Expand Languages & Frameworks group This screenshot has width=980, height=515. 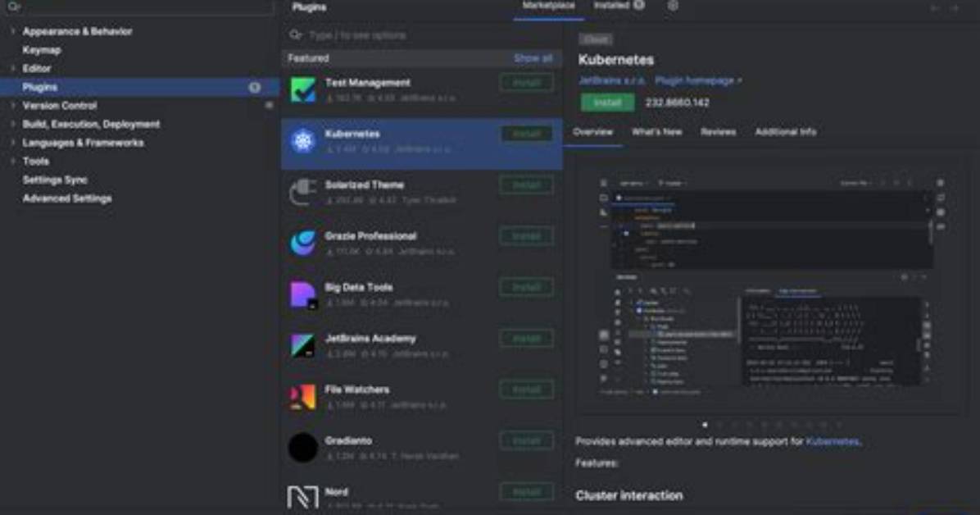point(13,143)
